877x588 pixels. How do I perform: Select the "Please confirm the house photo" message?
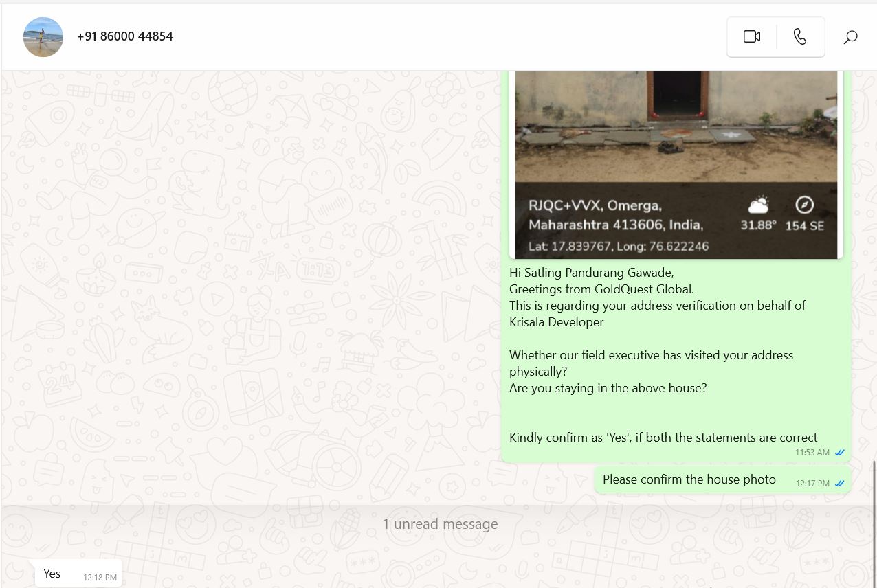coord(689,479)
